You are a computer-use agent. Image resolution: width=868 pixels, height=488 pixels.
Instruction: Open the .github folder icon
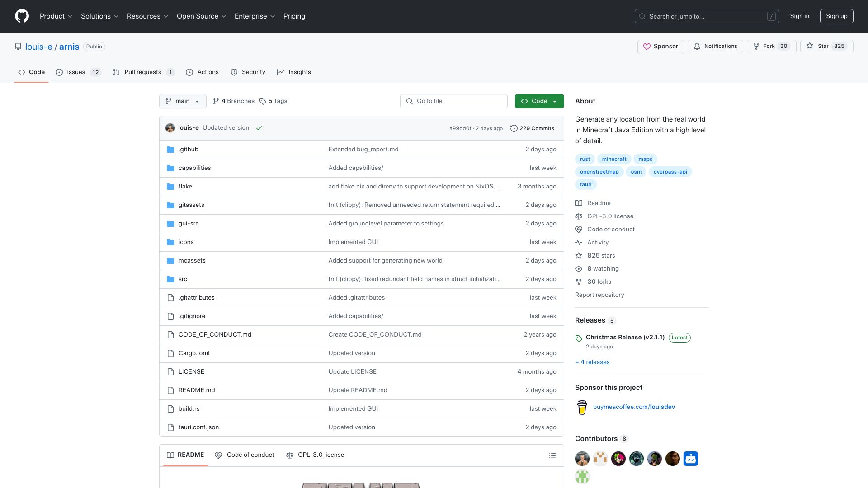170,150
